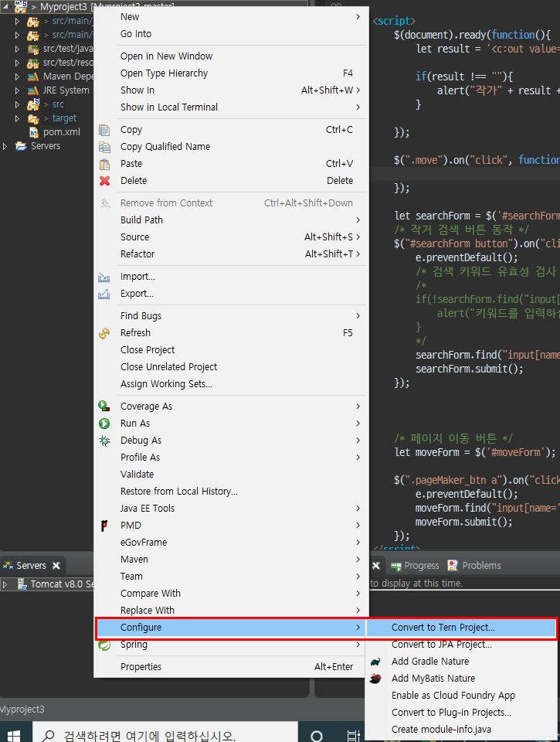560x742 pixels.
Task: Choose Properties in context menu
Action: (231, 667)
